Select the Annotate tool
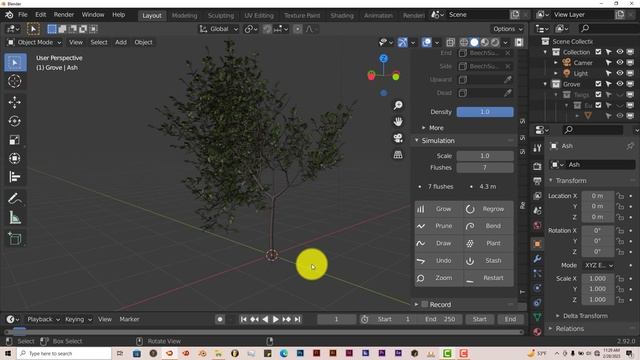 (15, 199)
